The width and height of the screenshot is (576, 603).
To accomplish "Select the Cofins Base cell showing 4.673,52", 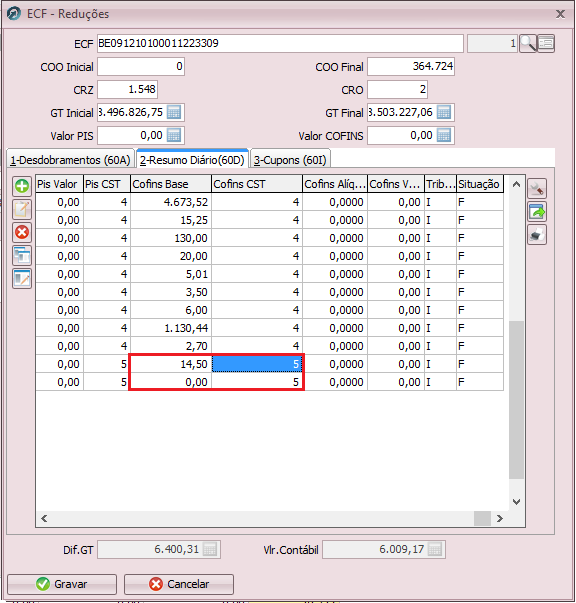I will pos(171,202).
